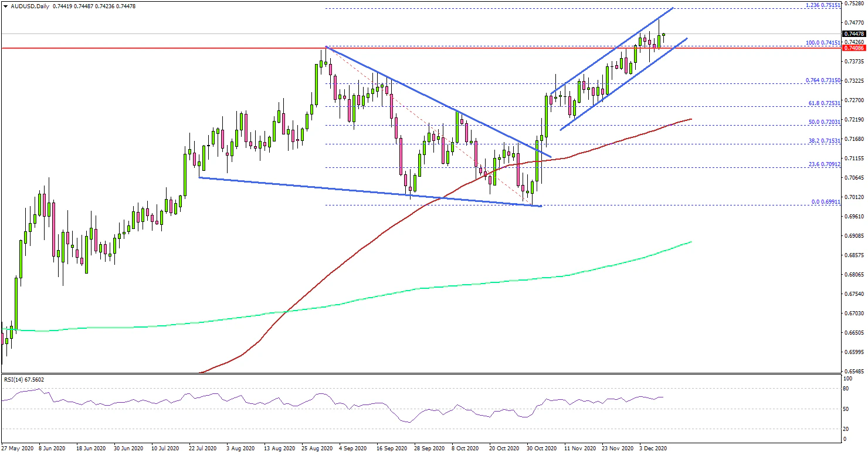Click the 30 Oct 2020 date label
Image resolution: width=868 pixels, height=455 pixels.
pyautogui.click(x=541, y=448)
